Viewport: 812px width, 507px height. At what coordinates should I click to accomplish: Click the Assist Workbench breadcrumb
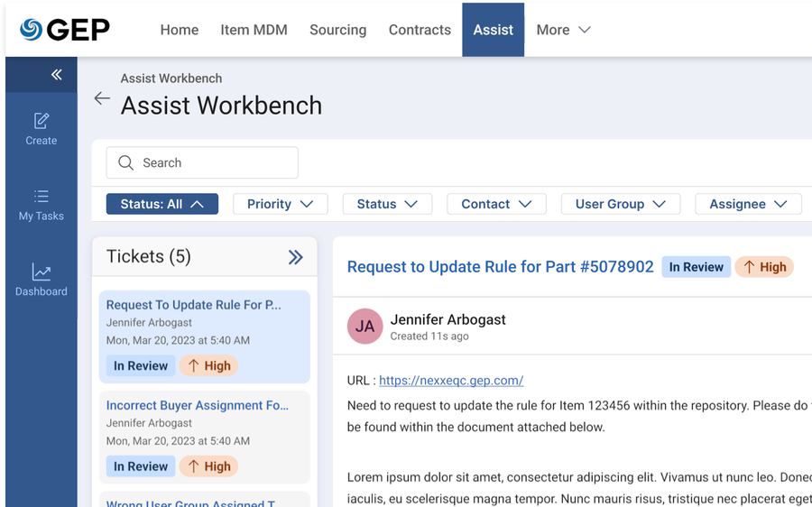[x=171, y=78]
